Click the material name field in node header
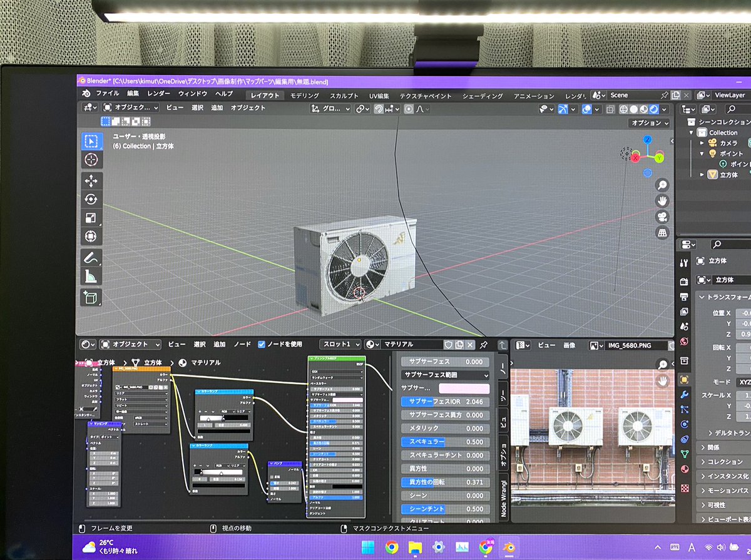The height and width of the screenshot is (560, 751). [412, 344]
